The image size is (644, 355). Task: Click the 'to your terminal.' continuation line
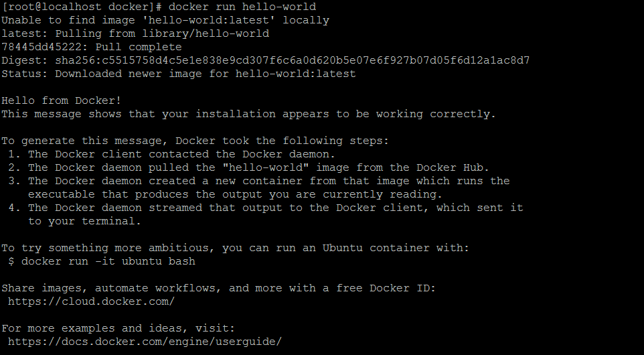84,222
